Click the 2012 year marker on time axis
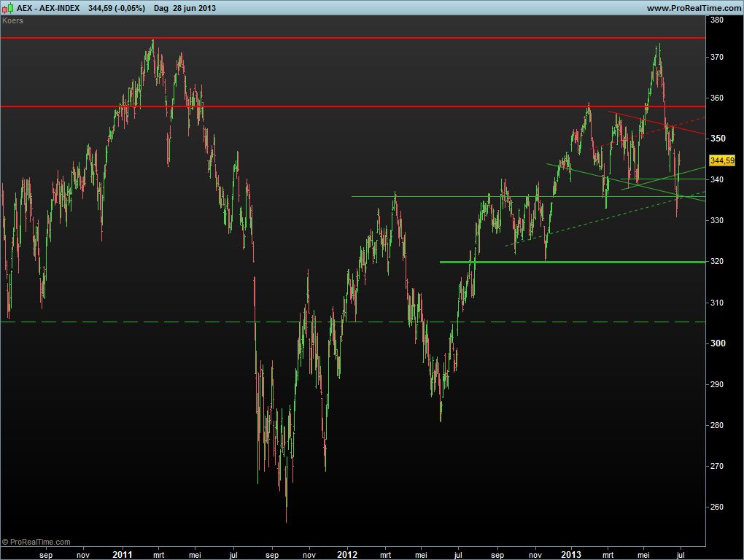 [347, 553]
